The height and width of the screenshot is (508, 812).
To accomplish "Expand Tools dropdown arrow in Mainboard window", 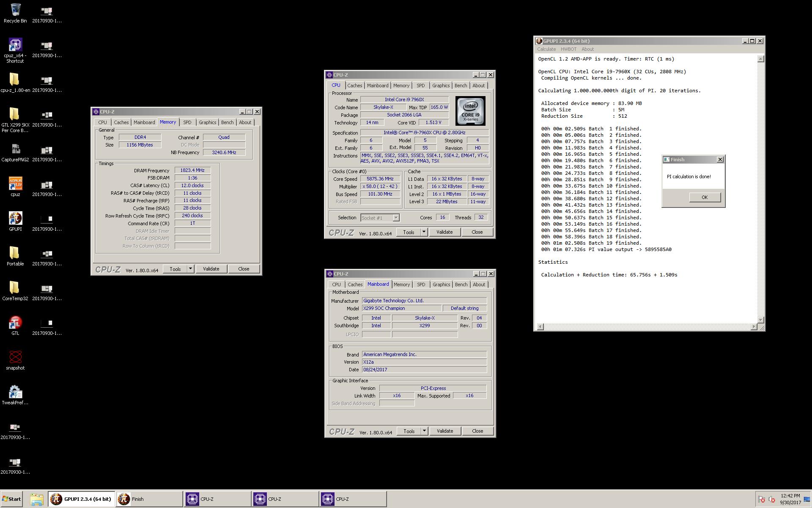I will [x=424, y=431].
